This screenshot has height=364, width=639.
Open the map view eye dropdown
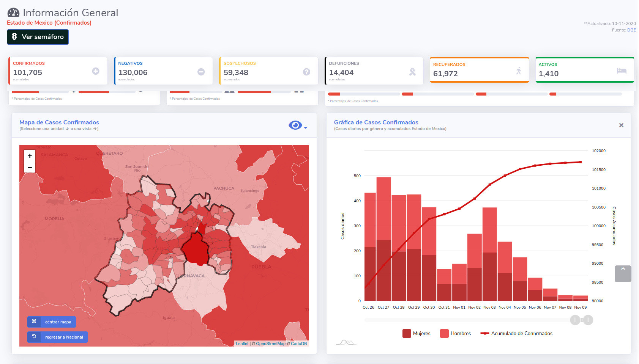297,126
